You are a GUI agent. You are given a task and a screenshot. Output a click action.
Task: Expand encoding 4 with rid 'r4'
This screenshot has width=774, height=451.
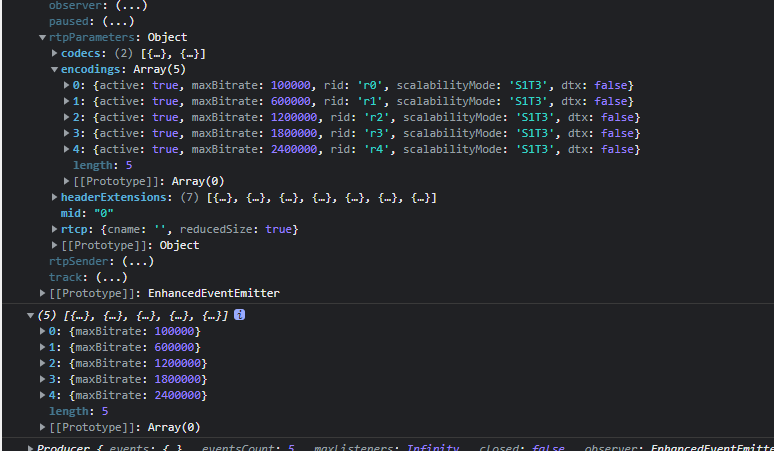66,149
